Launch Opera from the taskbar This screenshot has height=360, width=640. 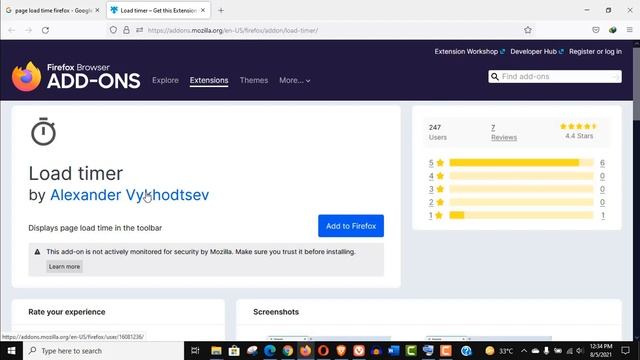pyautogui.click(x=323, y=351)
